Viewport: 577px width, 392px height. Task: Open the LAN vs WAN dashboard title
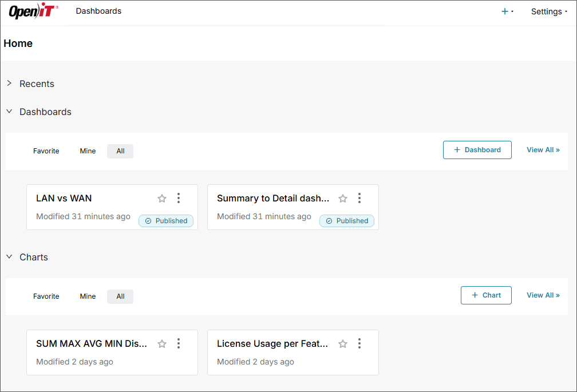pyautogui.click(x=64, y=198)
